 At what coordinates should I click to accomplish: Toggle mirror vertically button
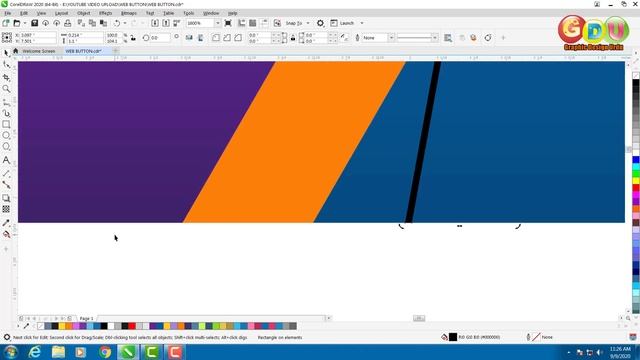[200, 38]
